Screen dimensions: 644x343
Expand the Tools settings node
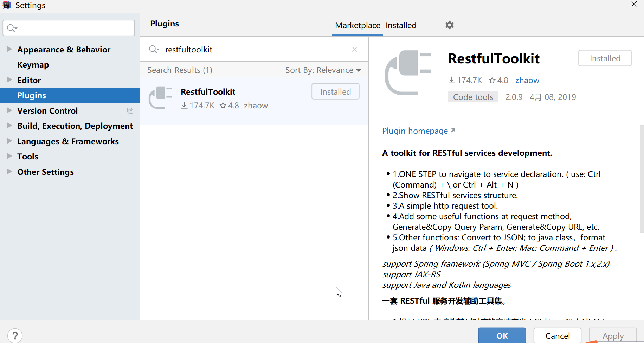click(x=9, y=156)
